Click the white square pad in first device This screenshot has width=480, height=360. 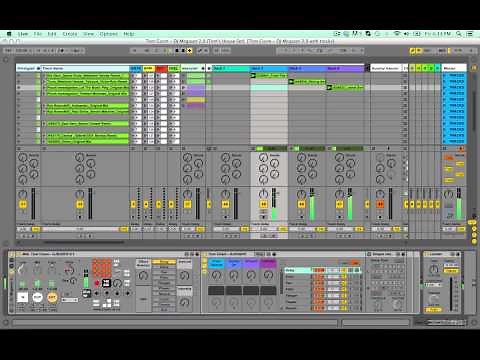pos(23,297)
